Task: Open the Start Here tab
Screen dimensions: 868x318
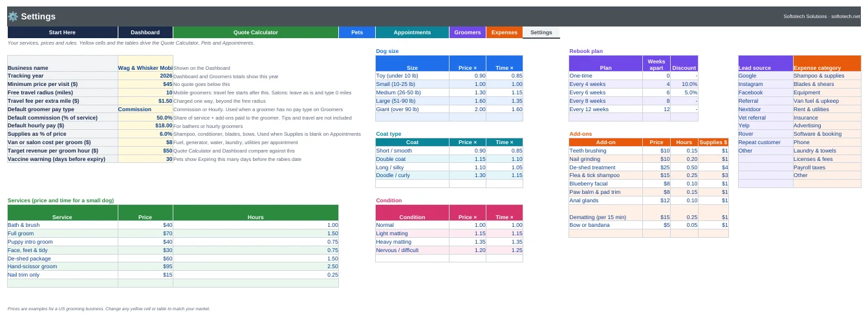Action: pos(63,32)
